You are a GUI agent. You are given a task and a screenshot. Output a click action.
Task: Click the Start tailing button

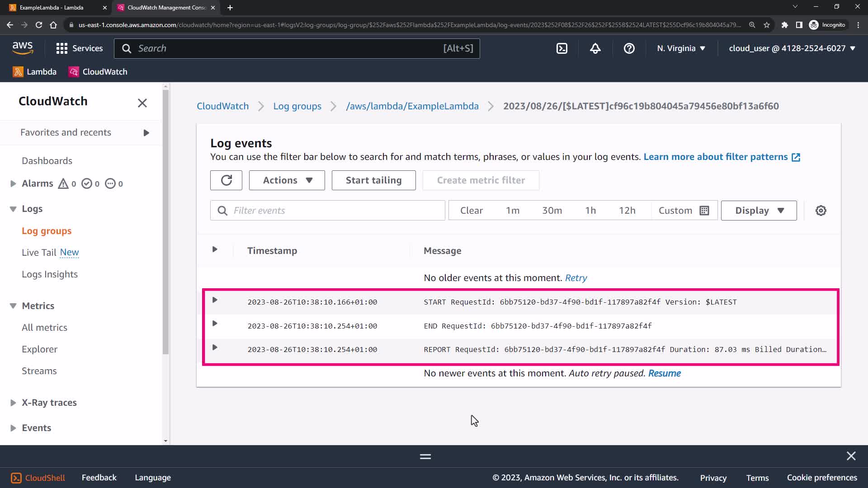point(373,180)
